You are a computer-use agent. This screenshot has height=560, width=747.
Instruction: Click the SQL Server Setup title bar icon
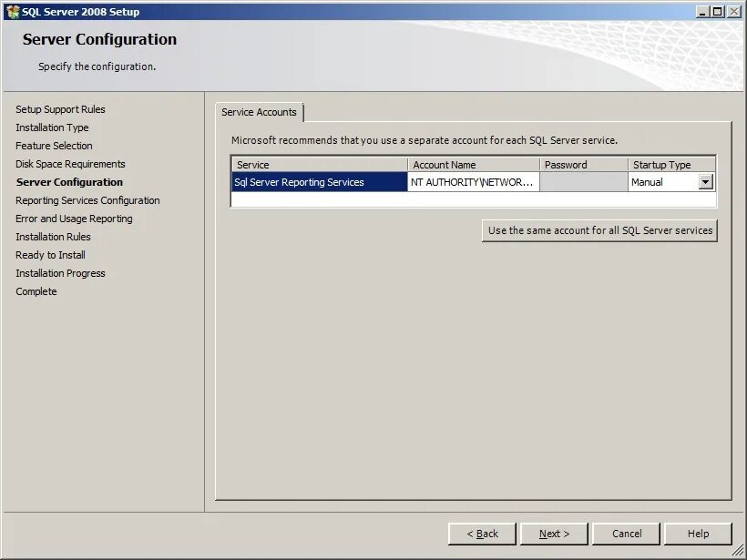[x=13, y=12]
